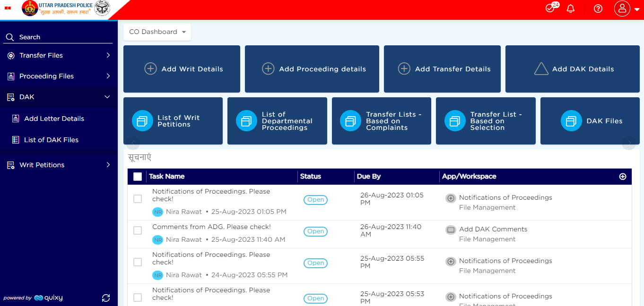This screenshot has width=644, height=306.
Task: Click the Notifications of Proceedings app icon
Action: pyautogui.click(x=451, y=198)
